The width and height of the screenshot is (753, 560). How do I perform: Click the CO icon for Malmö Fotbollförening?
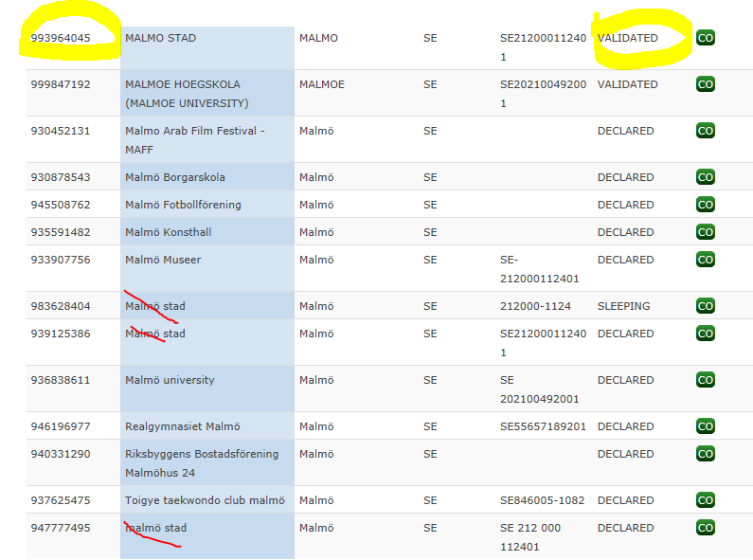point(706,205)
